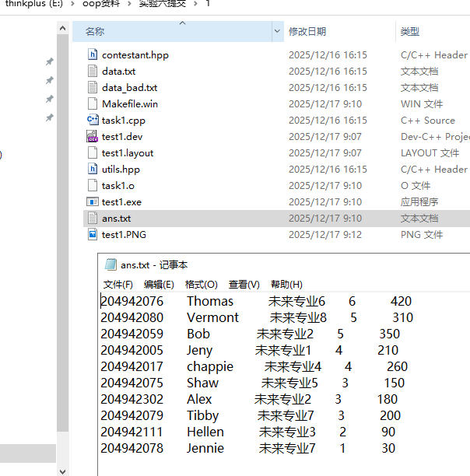This screenshot has height=476, width=470.
Task: Select the task1.cpp file name
Action: 124,121
